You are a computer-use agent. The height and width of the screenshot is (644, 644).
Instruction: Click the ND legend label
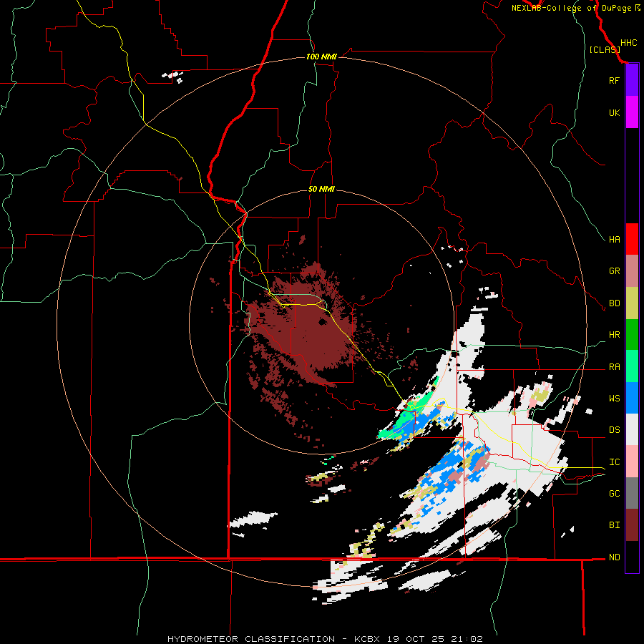[x=615, y=557]
